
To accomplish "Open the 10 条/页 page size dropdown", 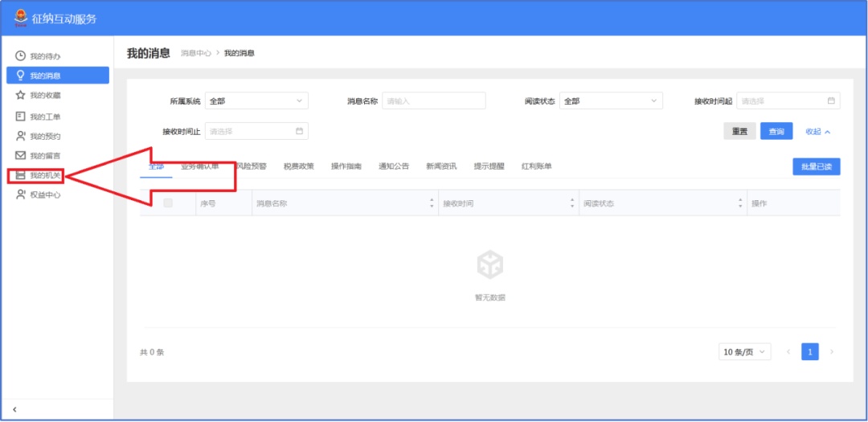I will pyautogui.click(x=744, y=352).
